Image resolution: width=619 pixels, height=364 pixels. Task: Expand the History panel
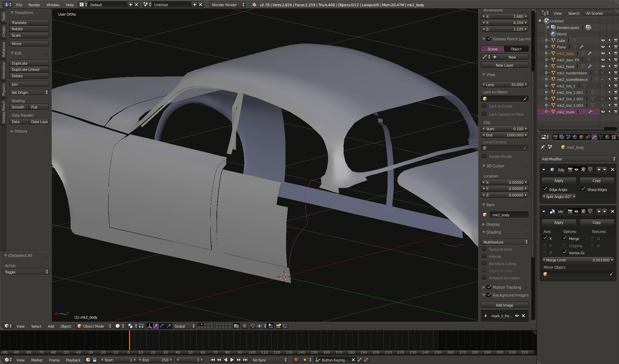(x=21, y=131)
